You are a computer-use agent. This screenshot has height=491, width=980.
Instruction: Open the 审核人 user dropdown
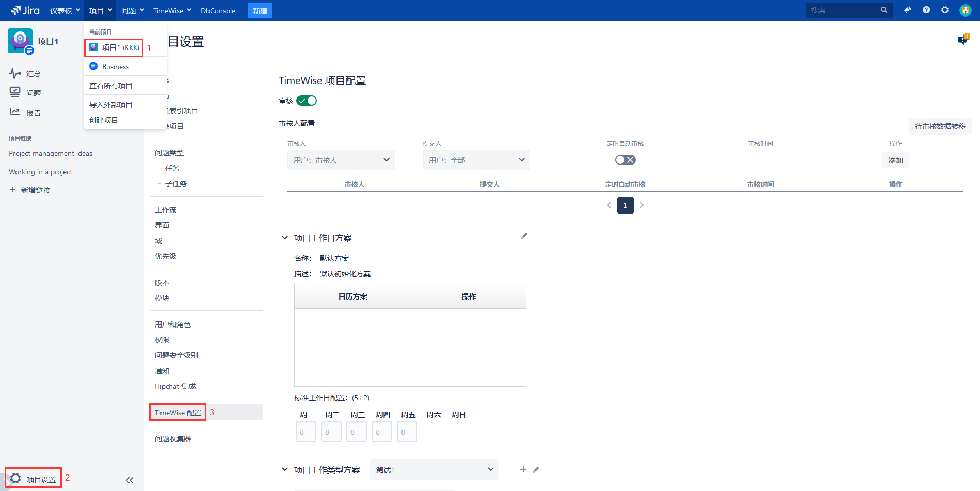[x=341, y=160]
